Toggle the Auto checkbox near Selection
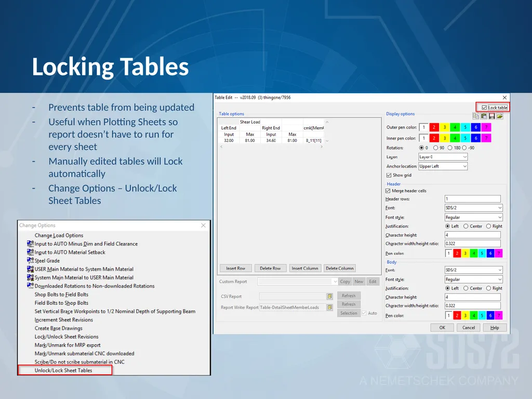The width and height of the screenshot is (532, 399). pos(364,313)
